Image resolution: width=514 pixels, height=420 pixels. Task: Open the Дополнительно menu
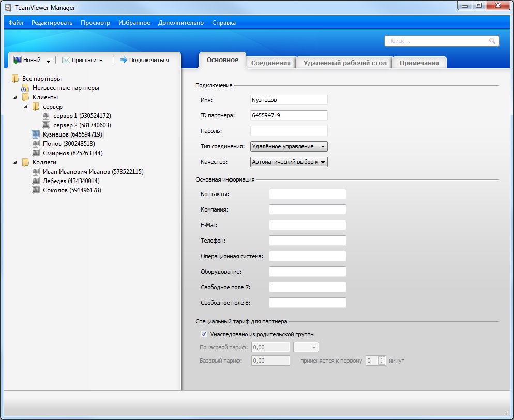coord(181,23)
